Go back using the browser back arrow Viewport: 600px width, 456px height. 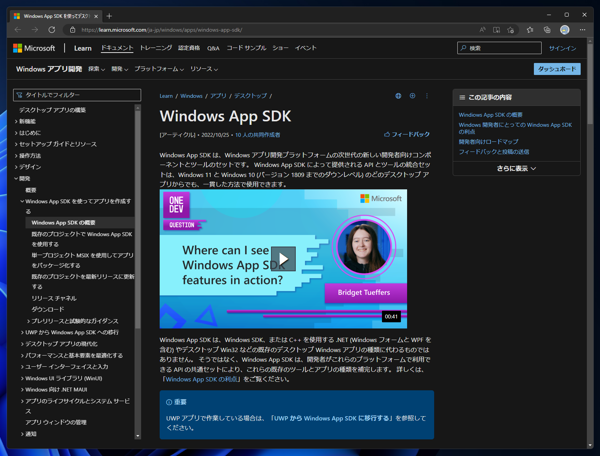[x=18, y=30]
